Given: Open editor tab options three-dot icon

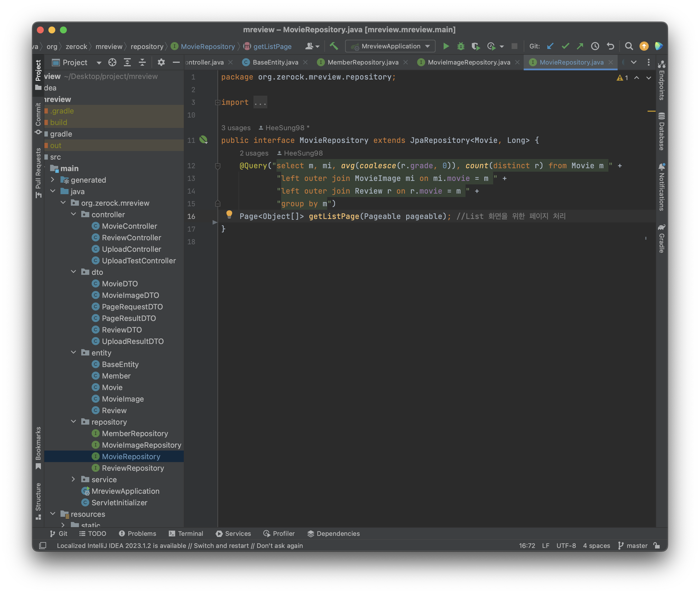Looking at the screenshot, I should [x=648, y=62].
